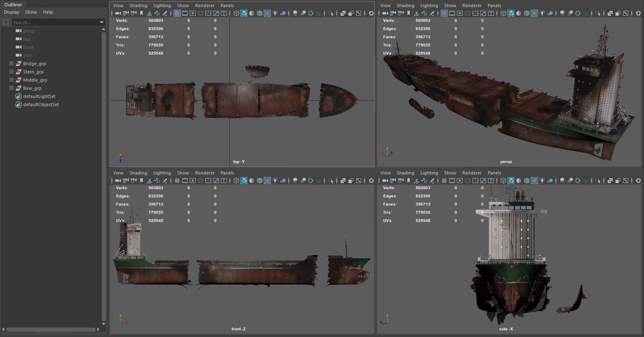The image size is (644, 337).
Task: Select the persp camera in the Outliner
Action: click(x=29, y=31)
